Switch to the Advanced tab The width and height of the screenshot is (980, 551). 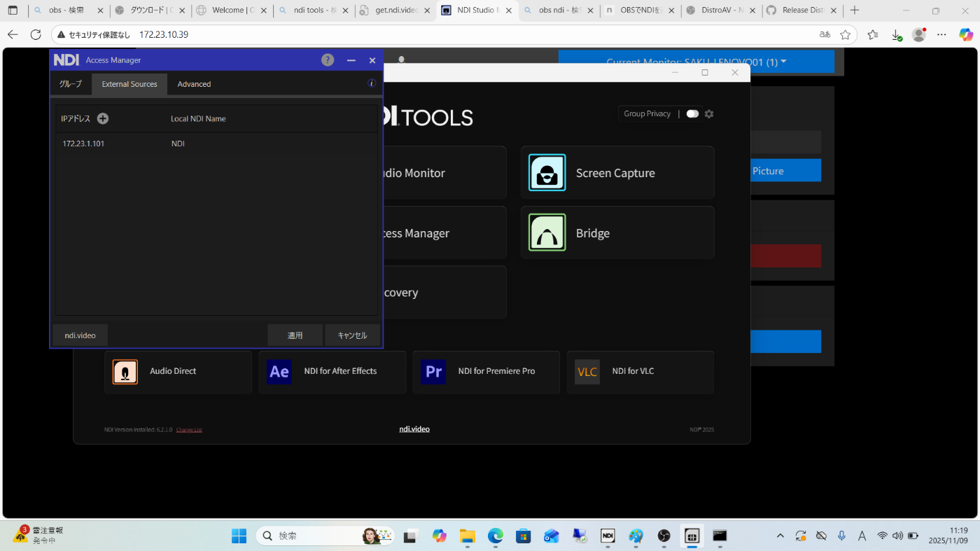194,84
